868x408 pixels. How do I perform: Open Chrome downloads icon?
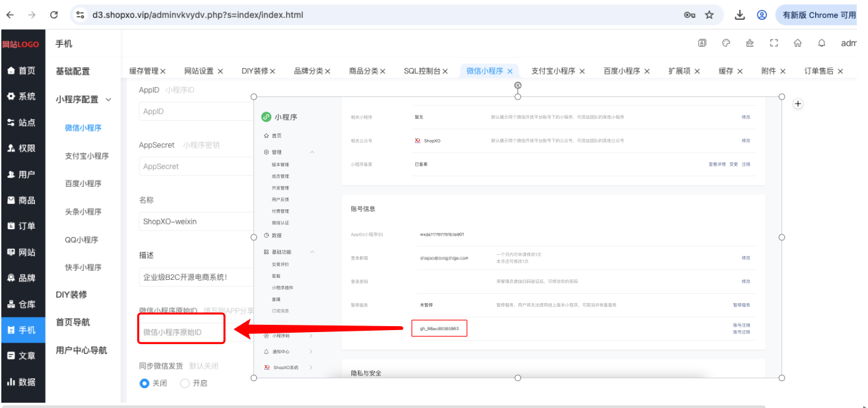coord(740,15)
